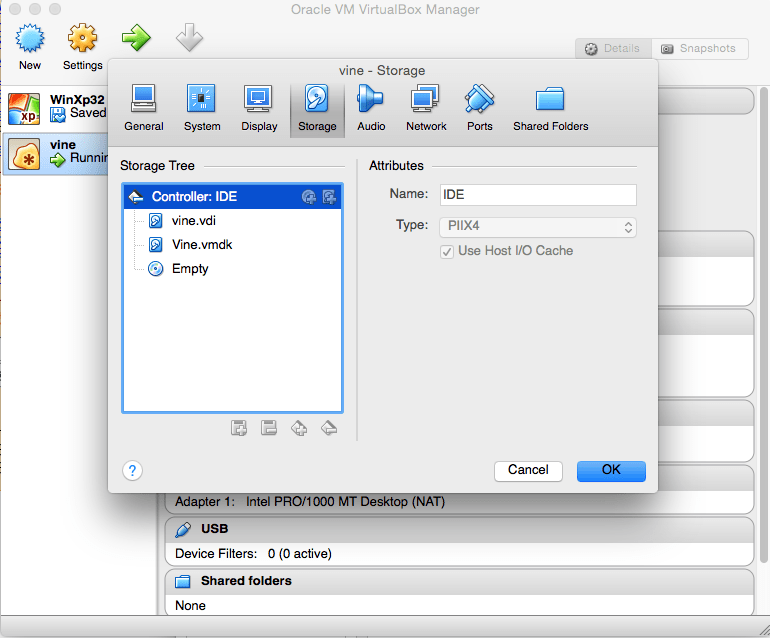Click the Shared folders section header

(459, 581)
